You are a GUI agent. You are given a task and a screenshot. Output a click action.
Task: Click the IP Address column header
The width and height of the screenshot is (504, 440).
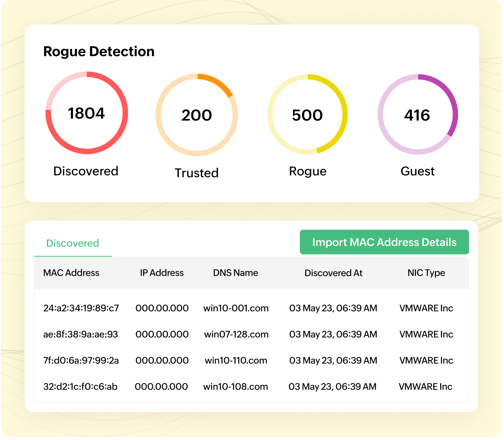click(x=162, y=273)
